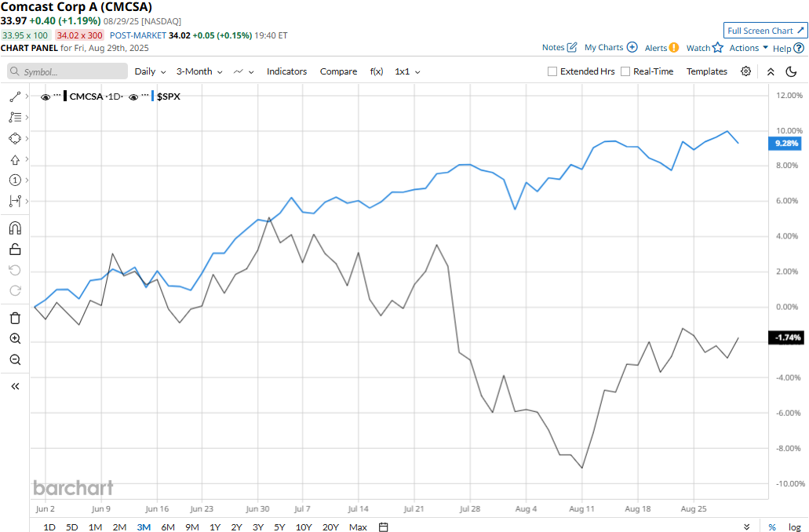Image resolution: width=809 pixels, height=532 pixels.
Task: Toggle the magnet snap mode
Action: (x=15, y=228)
